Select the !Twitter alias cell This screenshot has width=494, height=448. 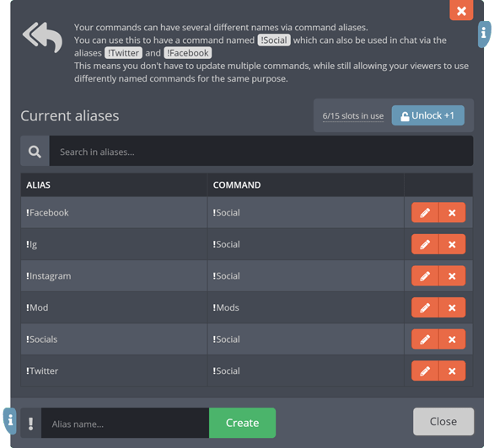[114, 371]
